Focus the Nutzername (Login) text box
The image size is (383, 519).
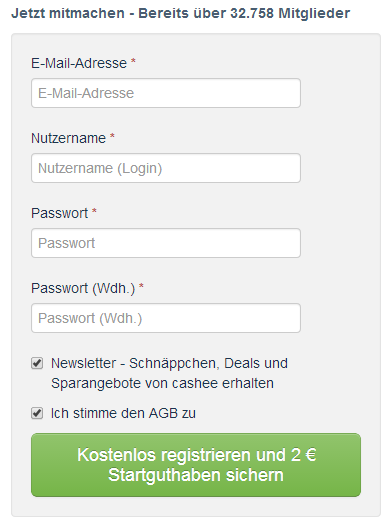click(x=166, y=168)
